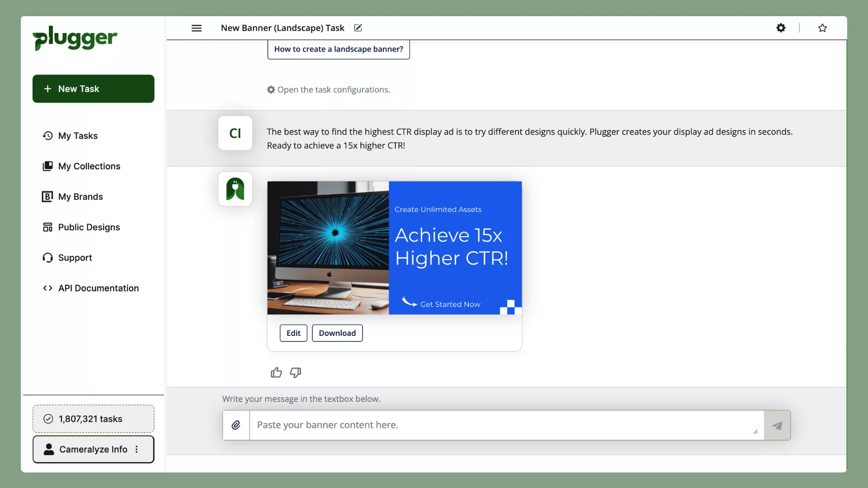Click the banner content text field
868x488 pixels.
click(502, 425)
